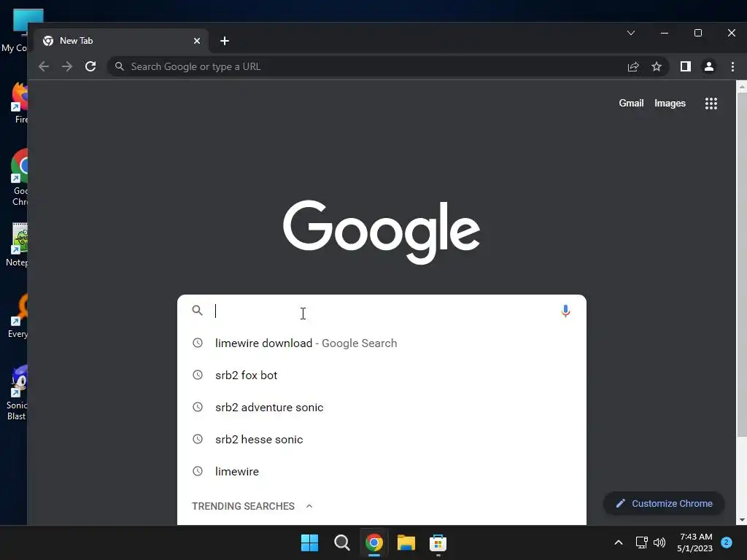Bookmark this tab with the star icon
This screenshot has width=747, height=560.
(x=657, y=66)
